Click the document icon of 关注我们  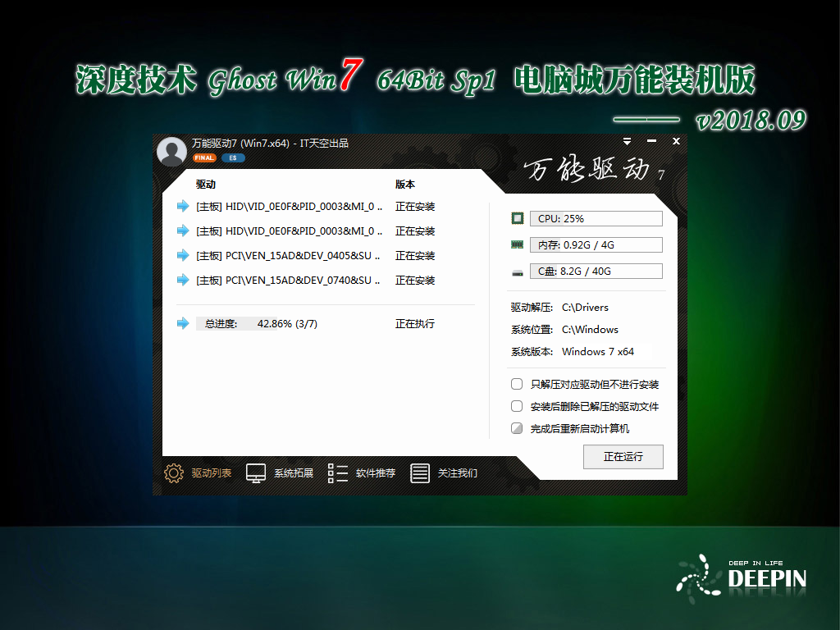[419, 473]
